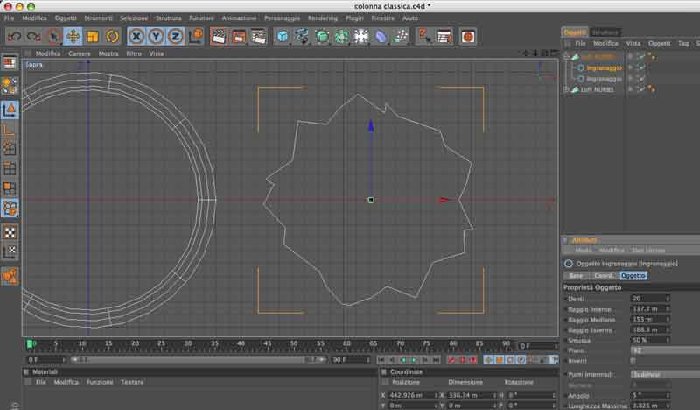The image size is (700, 410).
Task: Open the Base attribute tab
Action: click(x=576, y=276)
